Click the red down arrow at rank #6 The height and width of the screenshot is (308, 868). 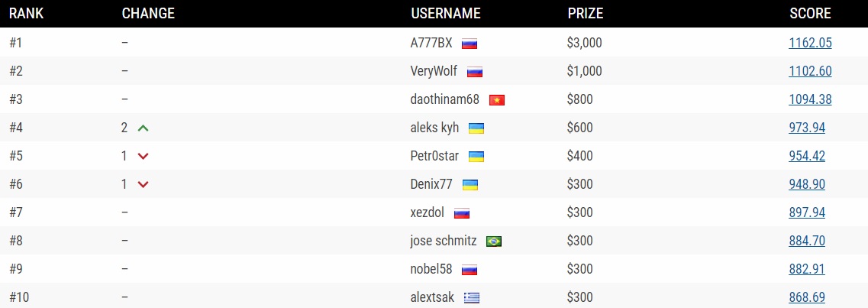143,185
